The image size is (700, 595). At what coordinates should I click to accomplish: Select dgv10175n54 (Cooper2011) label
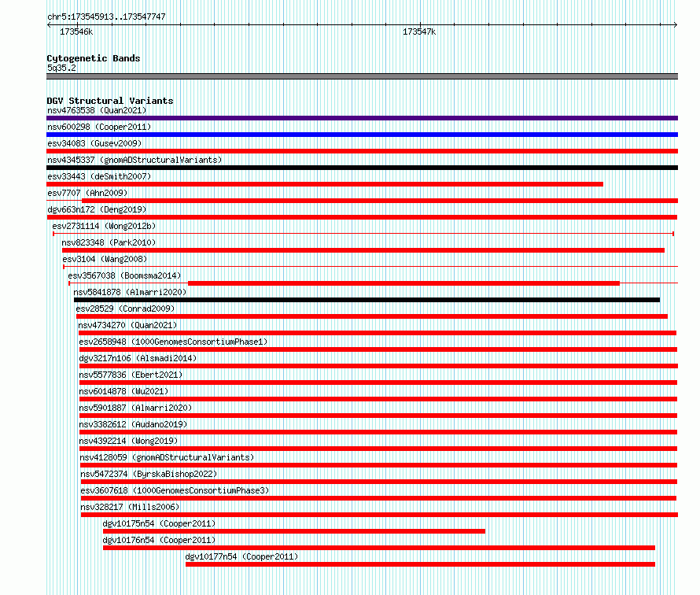tap(159, 523)
